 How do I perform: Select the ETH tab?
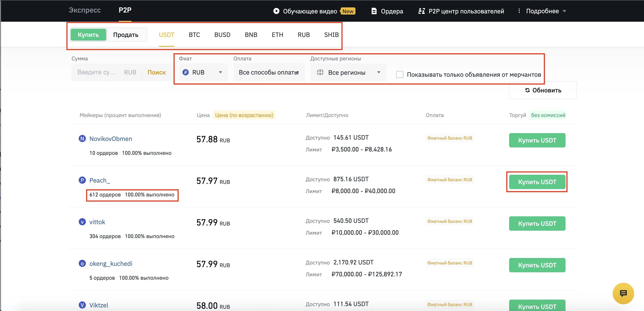pos(278,34)
